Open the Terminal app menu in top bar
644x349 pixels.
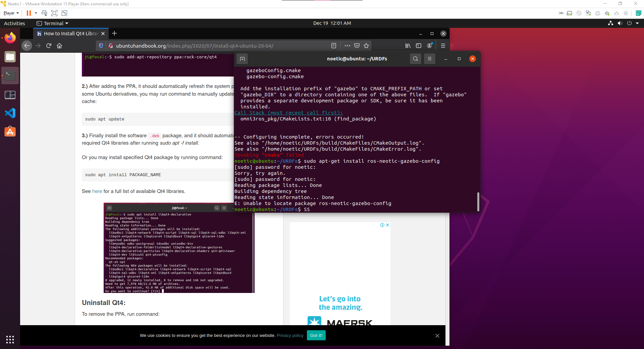coord(52,23)
